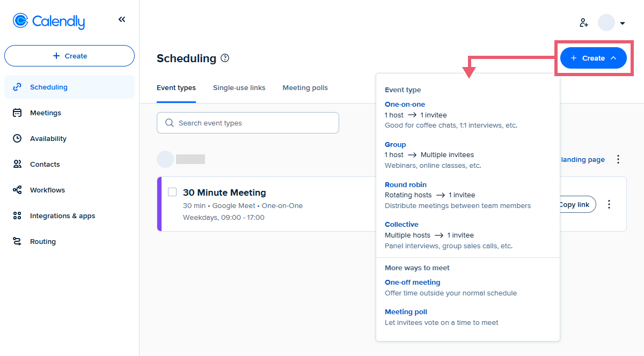This screenshot has width=644, height=356.
Task: Open the 30 Minute Meeting options menu
Action: click(x=609, y=204)
